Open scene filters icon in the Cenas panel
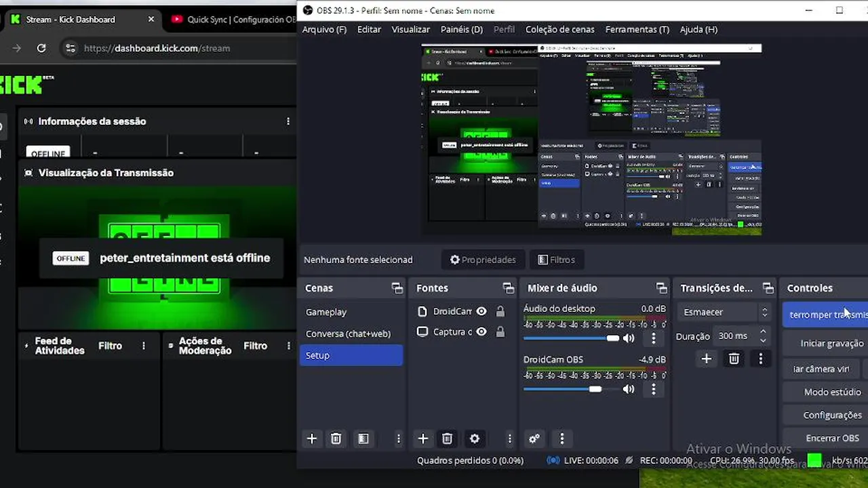 [363, 439]
